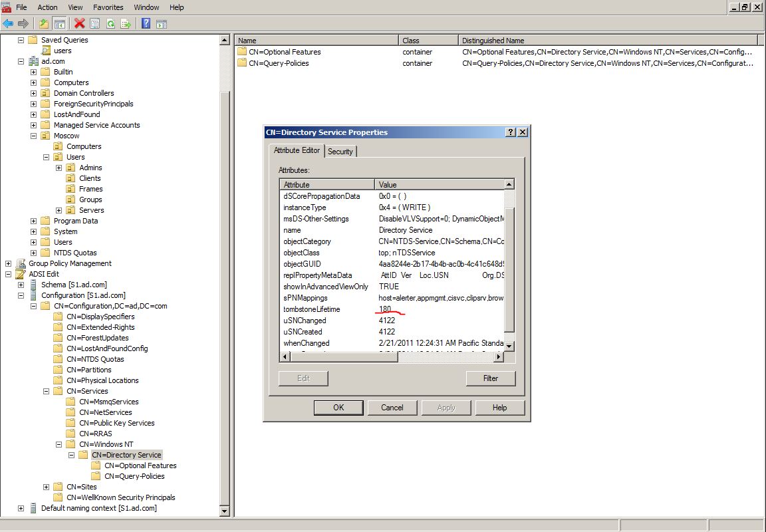Click folder icon of CN=Query-Policies in list

pyautogui.click(x=242, y=63)
